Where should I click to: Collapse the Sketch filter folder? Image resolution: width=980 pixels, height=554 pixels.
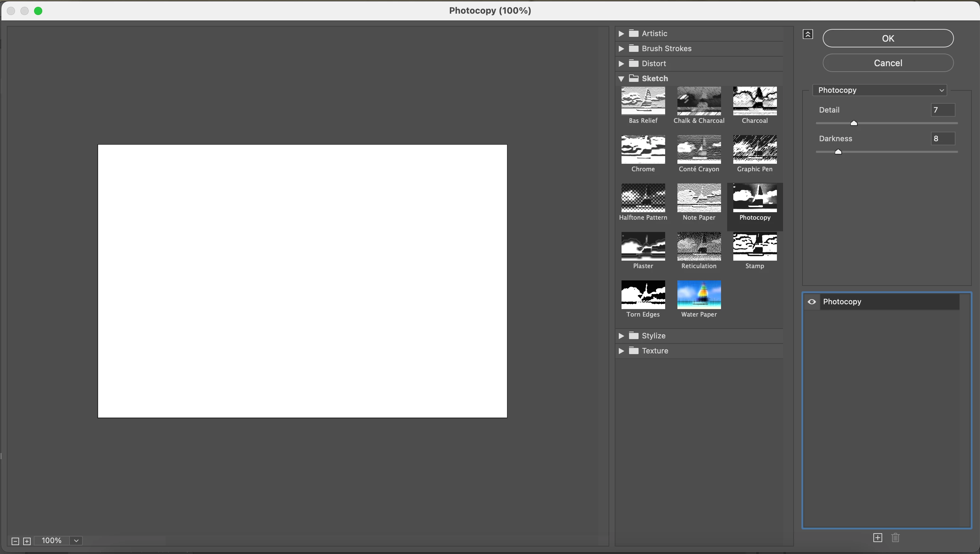pos(621,78)
